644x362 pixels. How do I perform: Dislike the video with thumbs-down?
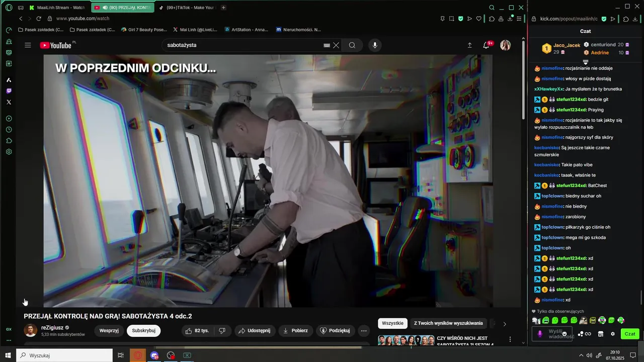pyautogui.click(x=222, y=331)
